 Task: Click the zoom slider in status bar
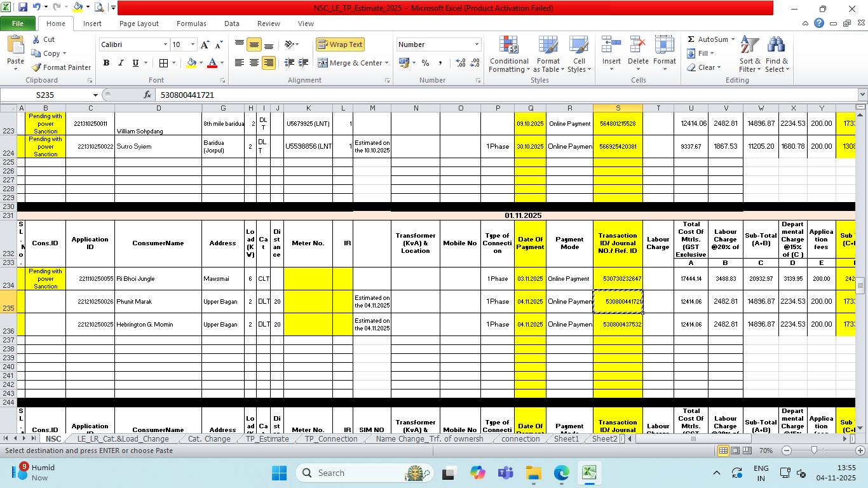(815, 451)
